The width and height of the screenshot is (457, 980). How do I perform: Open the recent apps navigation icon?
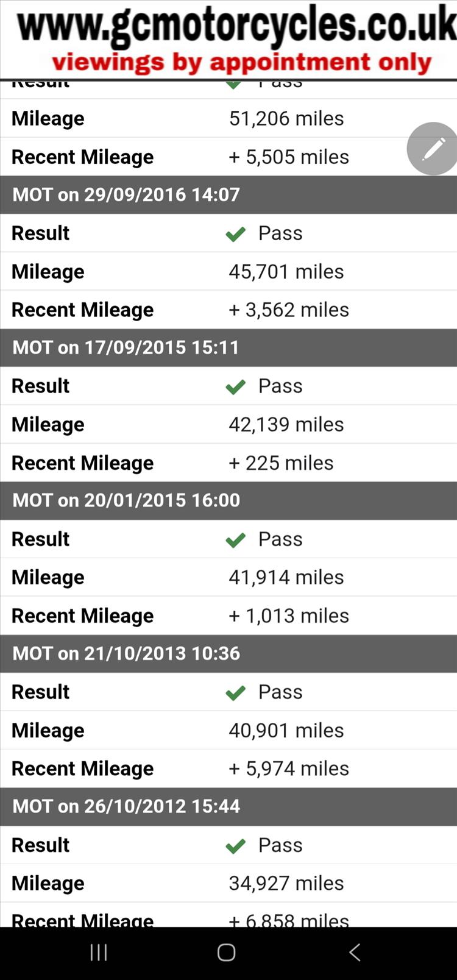(x=99, y=953)
